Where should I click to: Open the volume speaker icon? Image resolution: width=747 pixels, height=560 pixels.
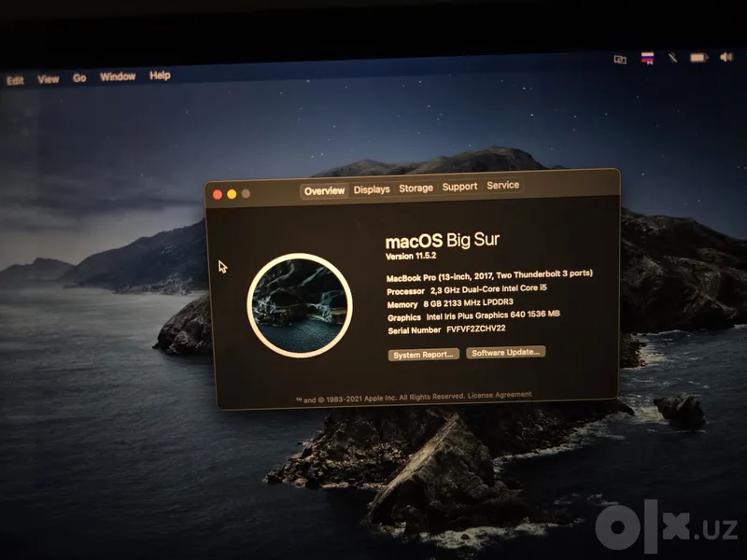pyautogui.click(x=726, y=57)
